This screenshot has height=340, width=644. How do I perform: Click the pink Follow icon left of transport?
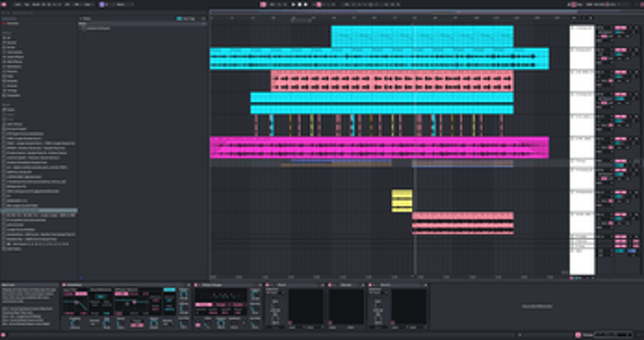click(263, 5)
